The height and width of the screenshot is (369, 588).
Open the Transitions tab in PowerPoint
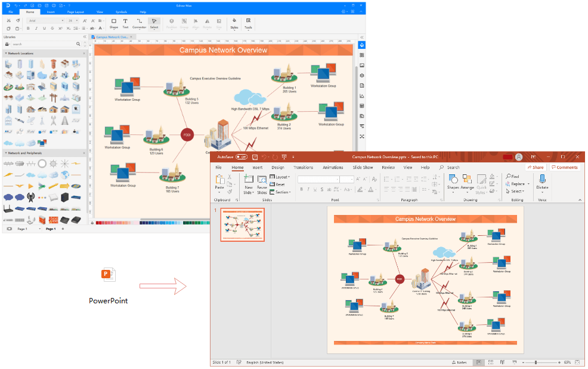(303, 167)
